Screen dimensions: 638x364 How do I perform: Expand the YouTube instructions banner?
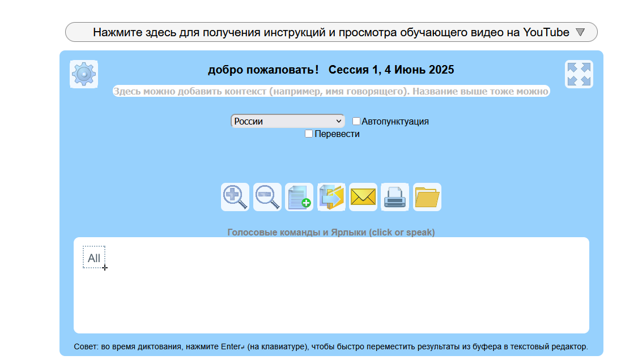tap(331, 32)
